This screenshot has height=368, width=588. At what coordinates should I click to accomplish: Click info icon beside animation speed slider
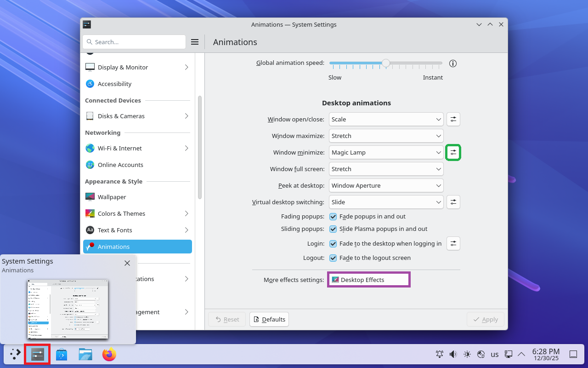point(453,63)
